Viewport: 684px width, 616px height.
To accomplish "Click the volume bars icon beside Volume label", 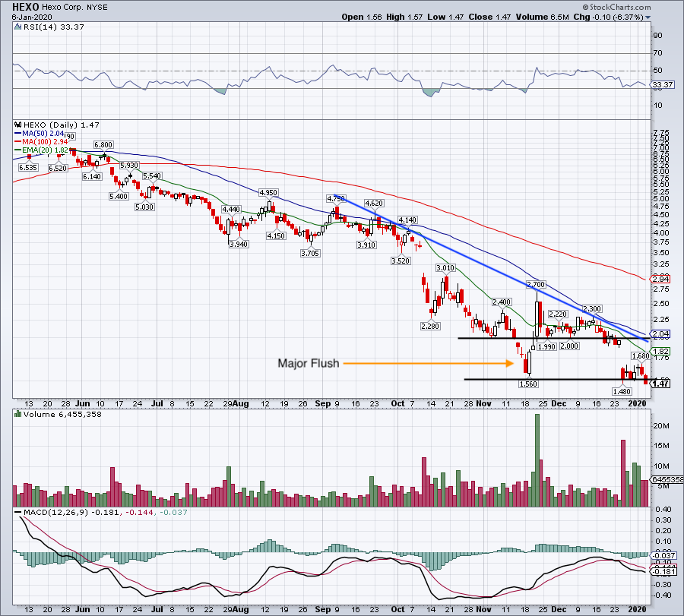I will pos(18,414).
